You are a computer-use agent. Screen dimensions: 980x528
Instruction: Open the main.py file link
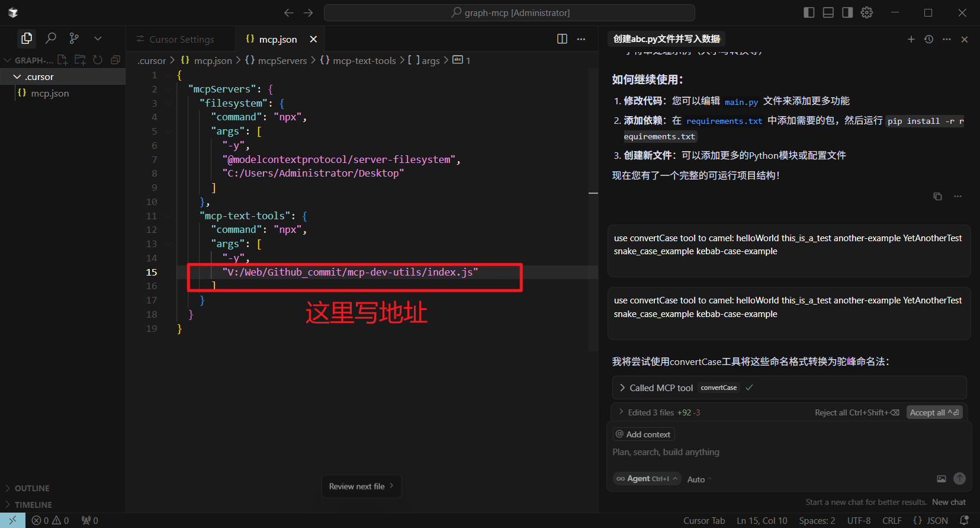pyautogui.click(x=741, y=102)
